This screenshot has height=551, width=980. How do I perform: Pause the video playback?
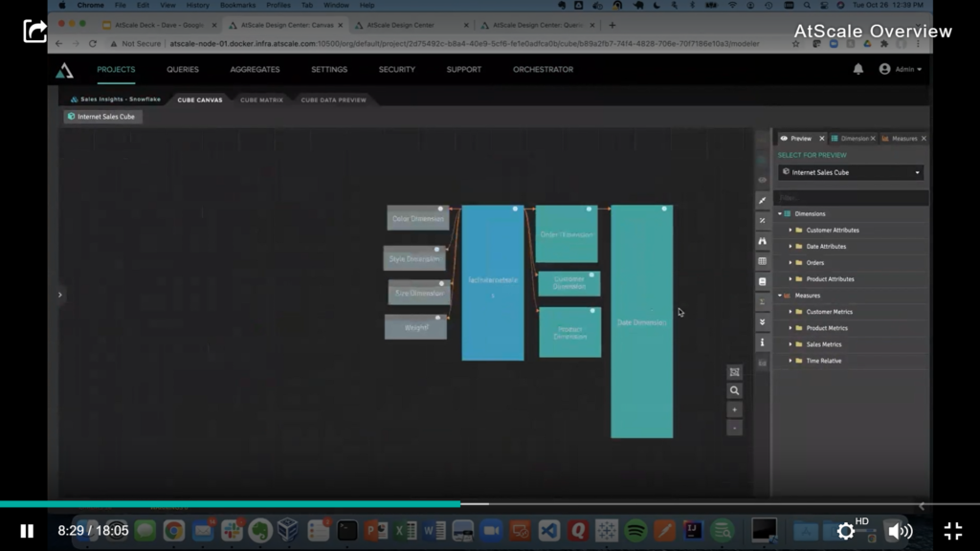27,531
